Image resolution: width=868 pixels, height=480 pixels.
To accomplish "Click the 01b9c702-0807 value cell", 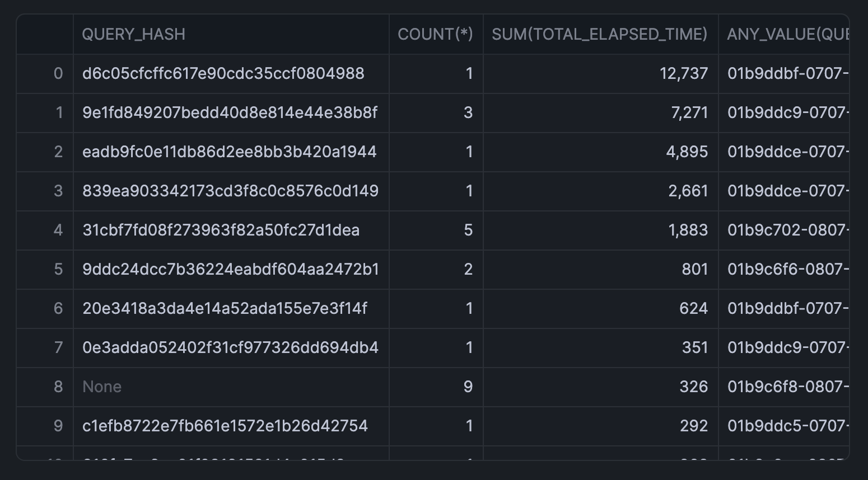I will click(784, 230).
